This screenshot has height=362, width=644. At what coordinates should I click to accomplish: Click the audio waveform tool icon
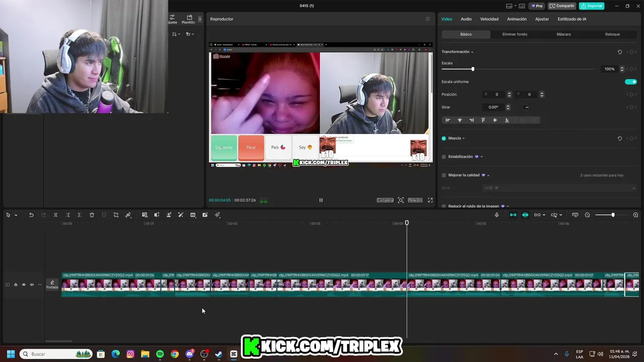click(217, 215)
